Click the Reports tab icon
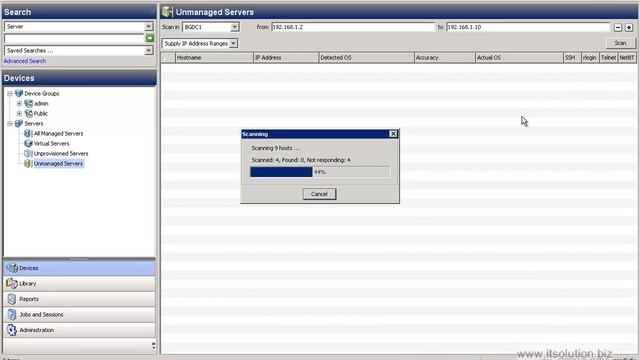Viewport: 640px width, 360px height. [12, 299]
